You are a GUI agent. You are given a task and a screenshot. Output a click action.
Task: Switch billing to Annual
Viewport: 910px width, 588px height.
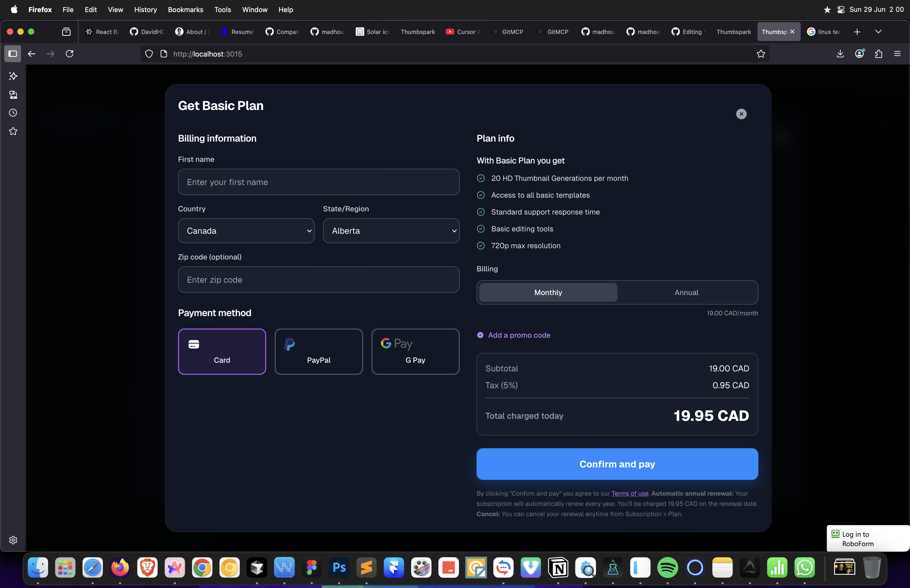click(x=686, y=292)
